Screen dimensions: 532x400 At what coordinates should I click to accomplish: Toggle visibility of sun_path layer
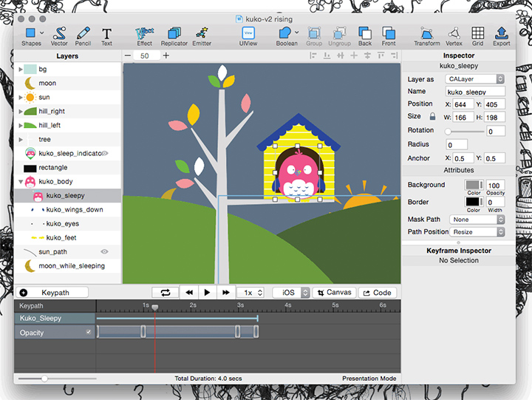pyautogui.click(x=104, y=252)
